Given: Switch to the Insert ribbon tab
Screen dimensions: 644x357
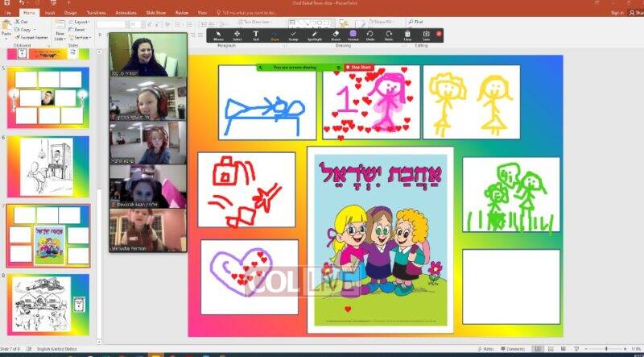Looking at the screenshot, I should [x=50, y=13].
